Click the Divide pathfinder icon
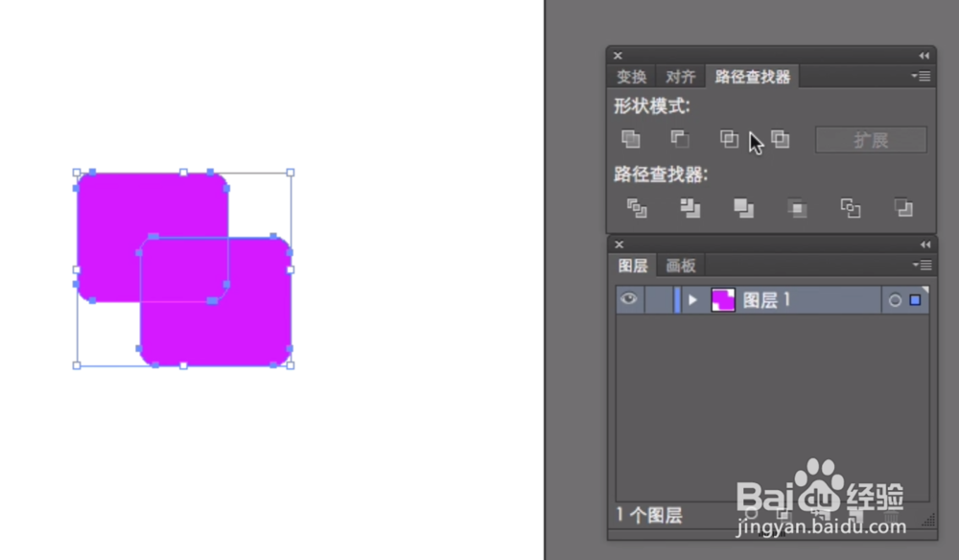 [637, 208]
